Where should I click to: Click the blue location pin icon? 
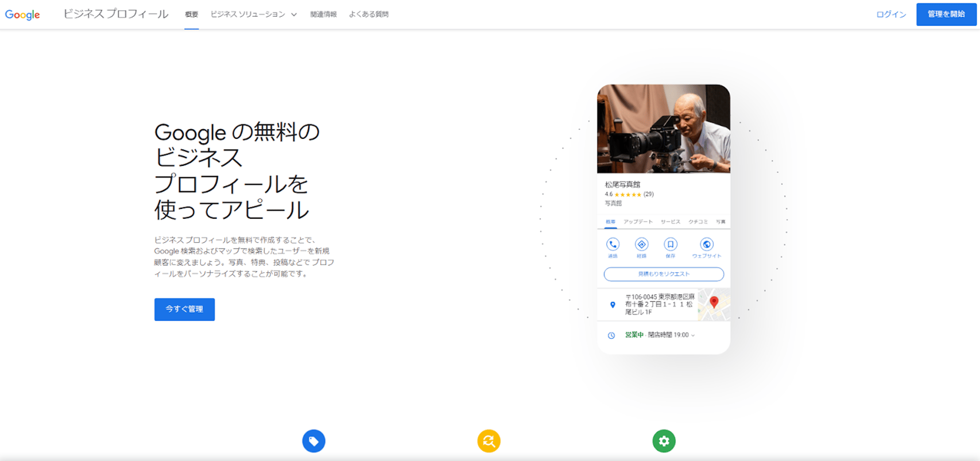point(613,305)
